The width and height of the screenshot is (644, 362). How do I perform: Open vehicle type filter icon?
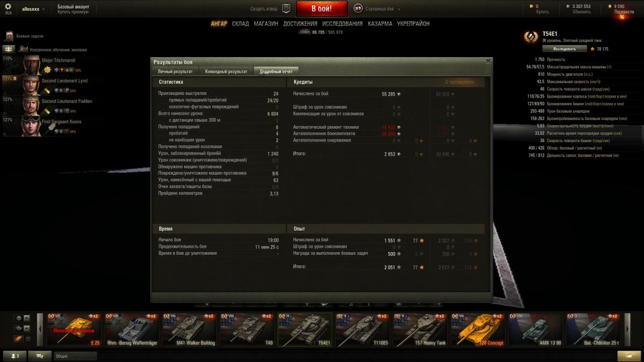pyautogui.click(x=18, y=328)
